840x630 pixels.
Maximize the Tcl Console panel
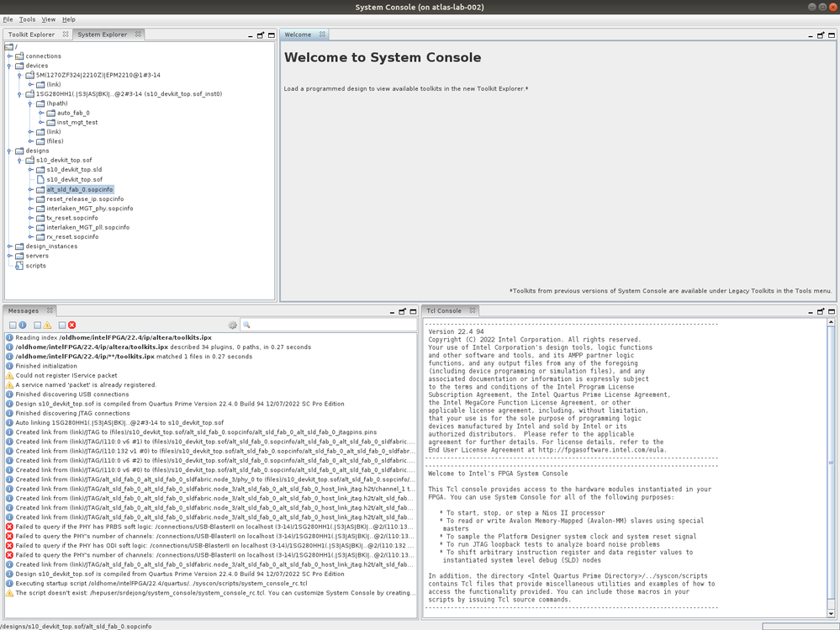(x=832, y=311)
